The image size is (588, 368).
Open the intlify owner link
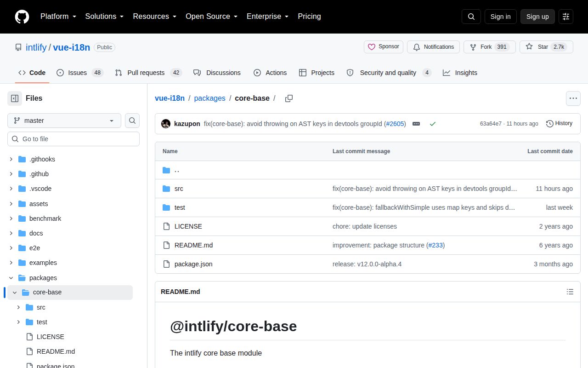pos(36,47)
